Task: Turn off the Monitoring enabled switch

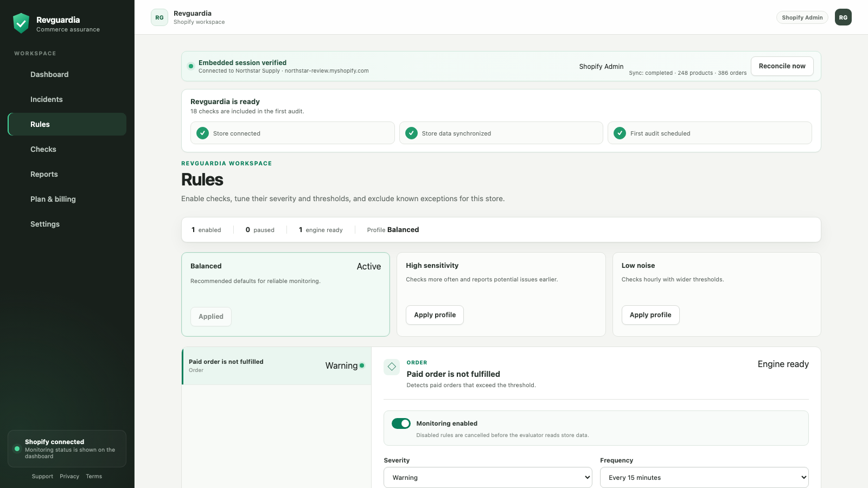Action: point(401,423)
